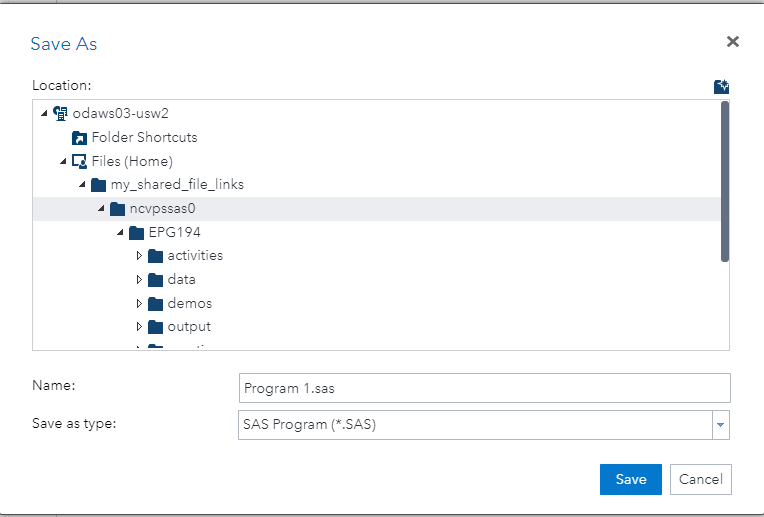Screen dimensions: 764x517
Task: Expand the activities folder
Action: pyautogui.click(x=139, y=256)
